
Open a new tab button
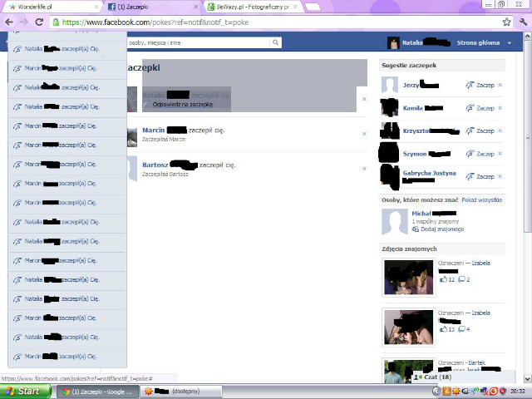tap(312, 7)
